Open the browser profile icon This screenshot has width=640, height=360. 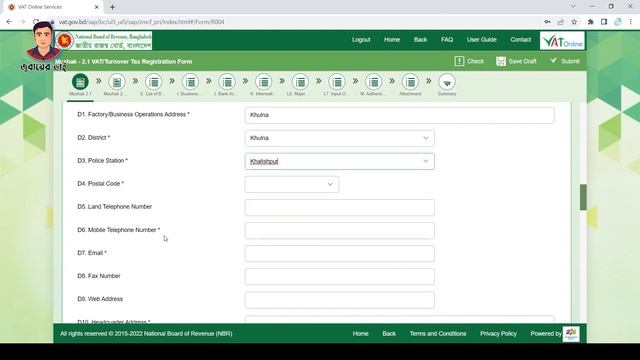pos(618,22)
